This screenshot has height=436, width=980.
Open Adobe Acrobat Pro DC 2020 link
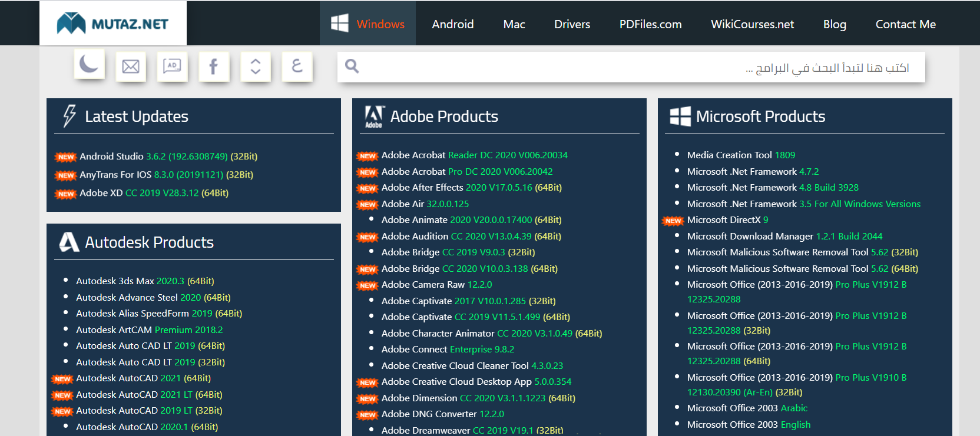click(467, 172)
